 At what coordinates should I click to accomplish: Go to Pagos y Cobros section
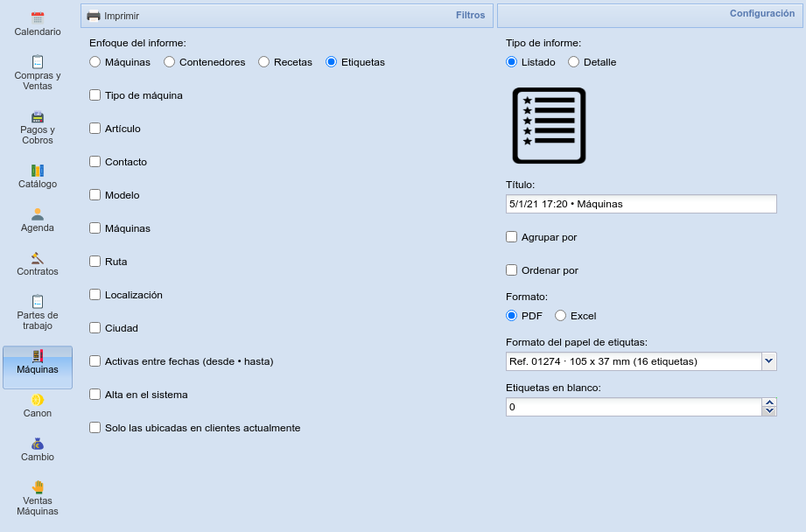pos(38,117)
